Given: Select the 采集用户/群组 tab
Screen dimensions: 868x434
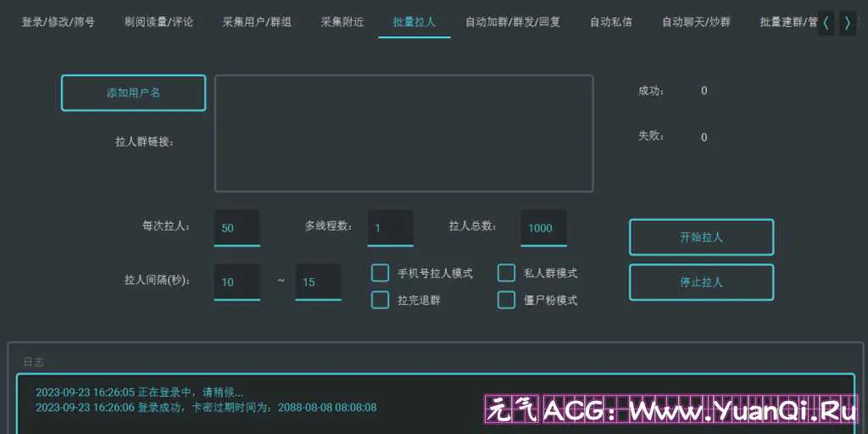Looking at the screenshot, I should point(257,23).
